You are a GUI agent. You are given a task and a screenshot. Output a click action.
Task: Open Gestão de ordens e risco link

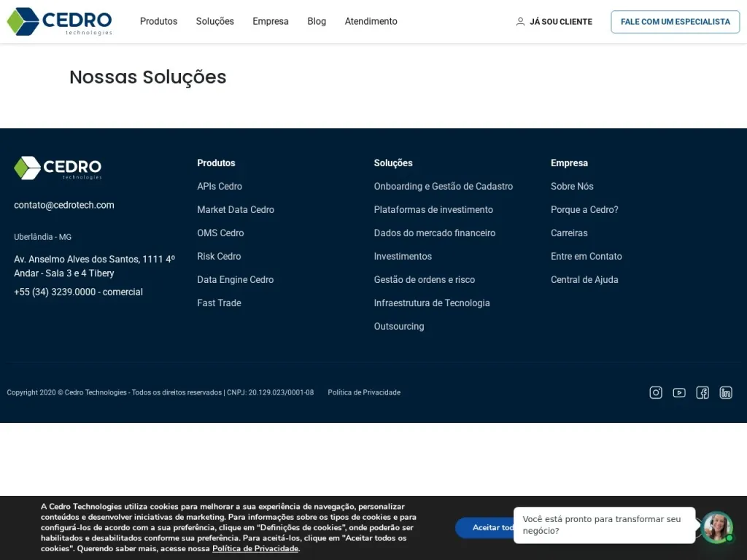[x=425, y=279]
